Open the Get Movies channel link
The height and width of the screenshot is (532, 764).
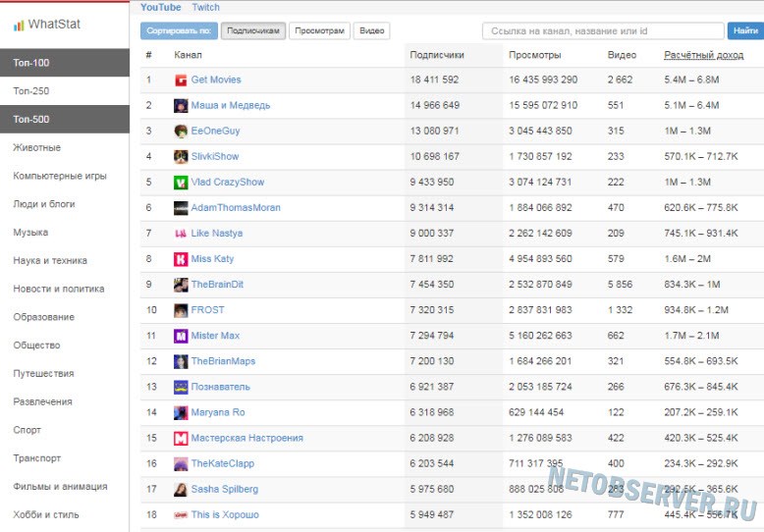(216, 80)
